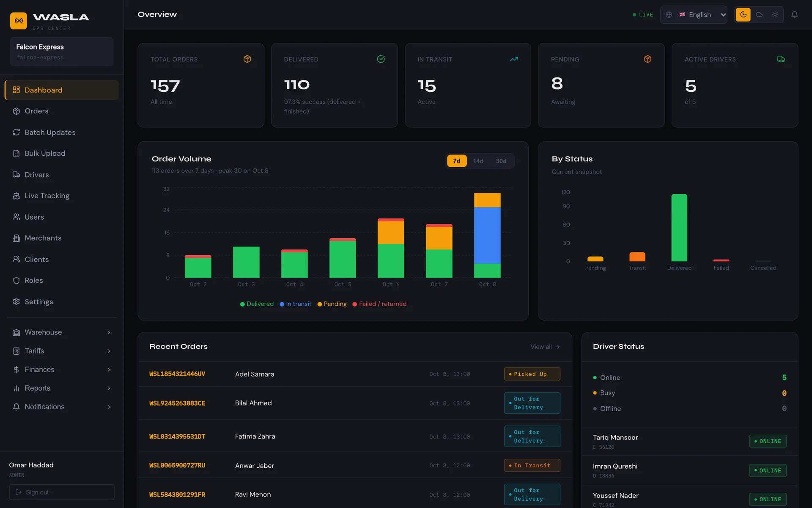Select the 7d range for Order Volume
This screenshot has height=508, width=812.
457,161
